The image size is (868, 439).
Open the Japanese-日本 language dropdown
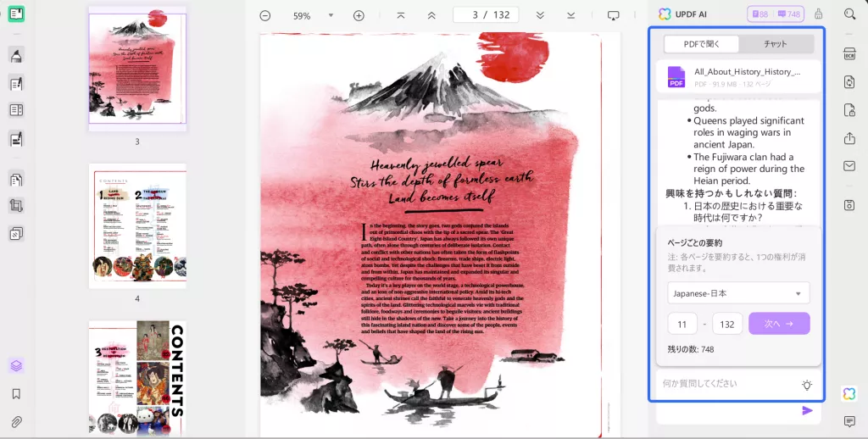click(x=738, y=293)
